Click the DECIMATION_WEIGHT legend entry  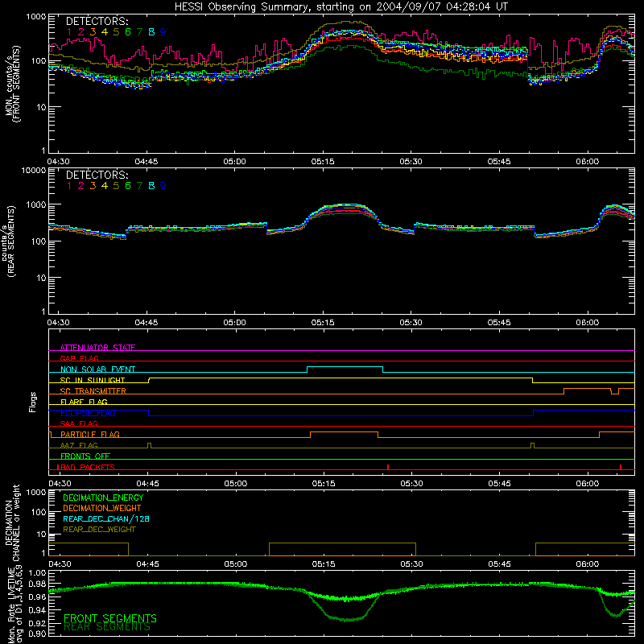(102, 508)
